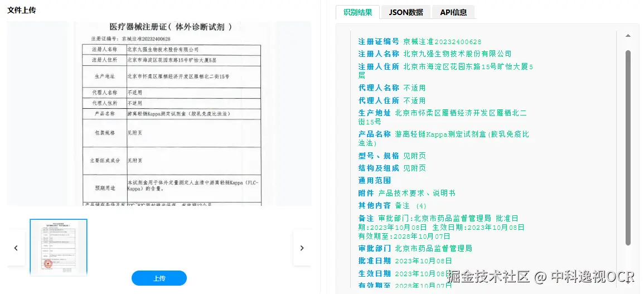Click the certificate preview image
The image size is (644, 294).
tap(159, 113)
